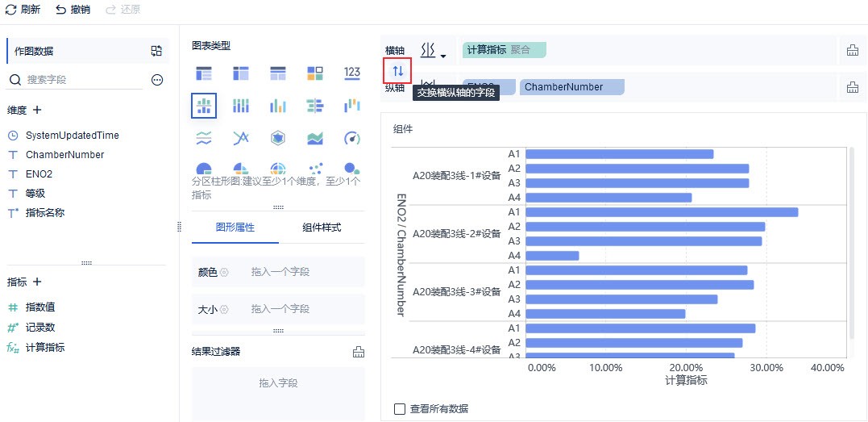Screen dimensions: 868x422
Task: Click the 撤销 undo button
Action: click(73, 10)
